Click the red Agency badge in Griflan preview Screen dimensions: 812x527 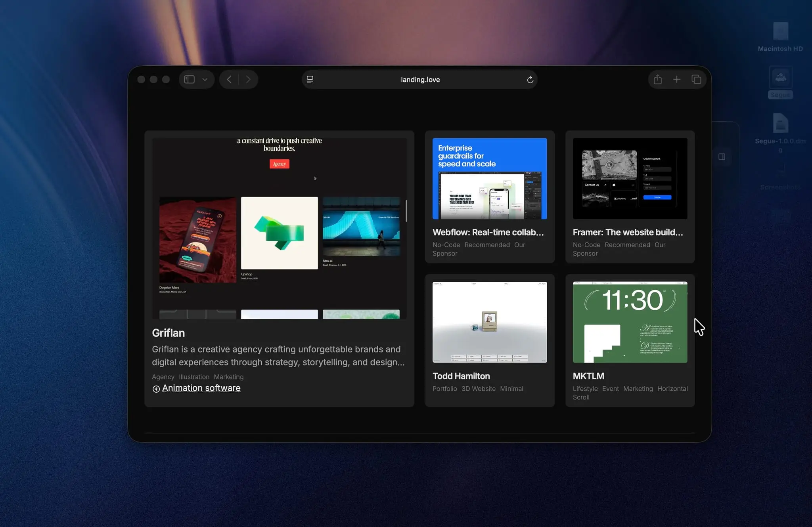pyautogui.click(x=280, y=164)
